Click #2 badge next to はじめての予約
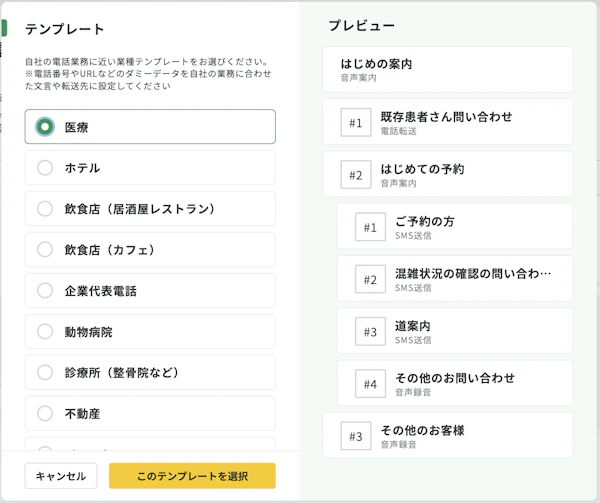600x503 pixels. tap(355, 175)
